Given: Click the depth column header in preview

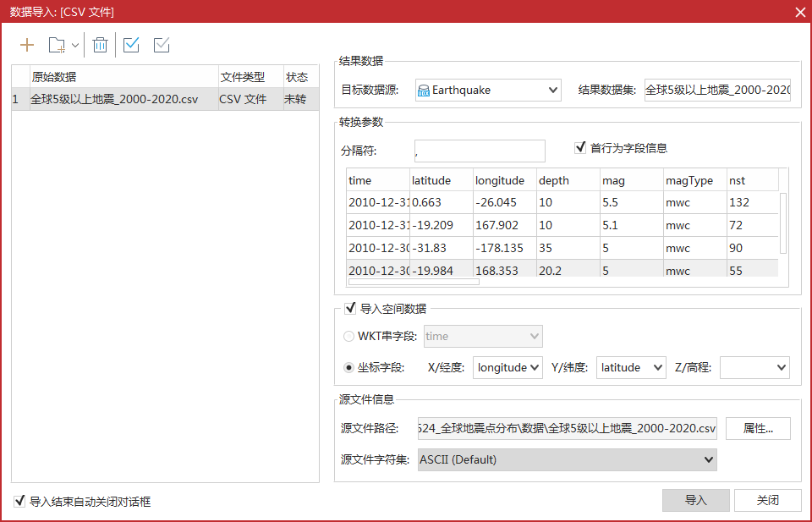Looking at the screenshot, I should (x=568, y=180).
